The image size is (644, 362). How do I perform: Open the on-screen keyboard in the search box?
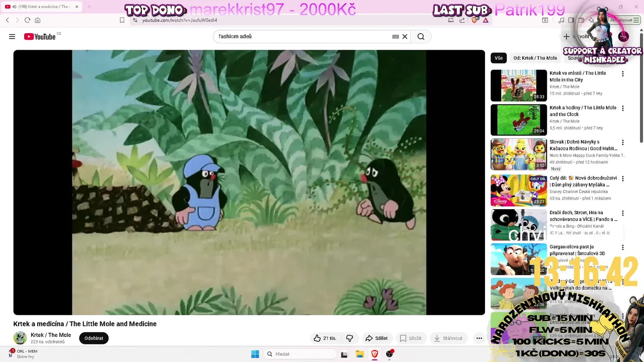click(x=395, y=37)
